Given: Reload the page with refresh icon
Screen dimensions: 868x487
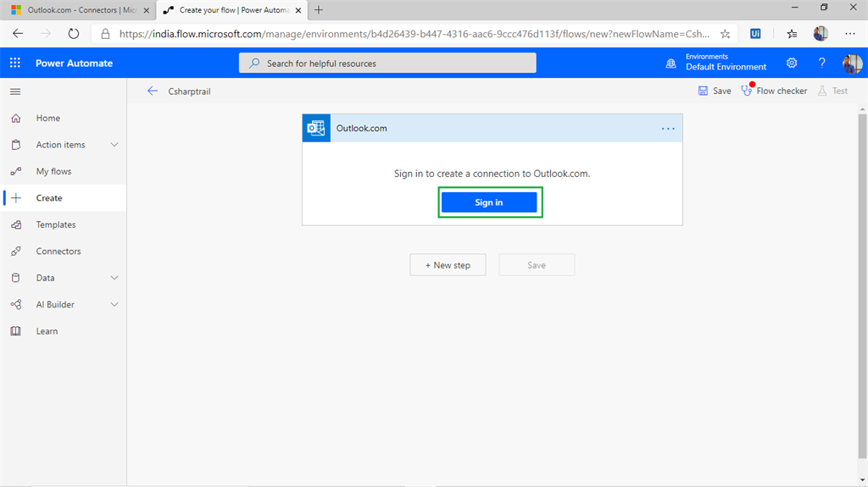Looking at the screenshot, I should 73,33.
